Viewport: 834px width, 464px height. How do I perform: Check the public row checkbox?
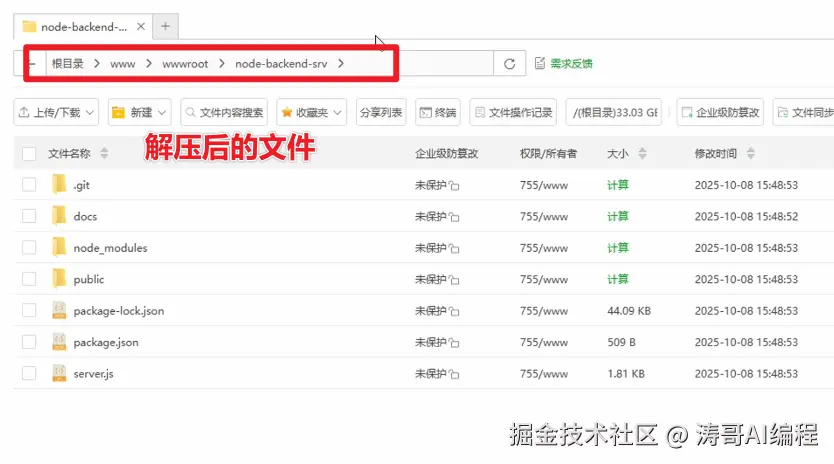(x=29, y=279)
